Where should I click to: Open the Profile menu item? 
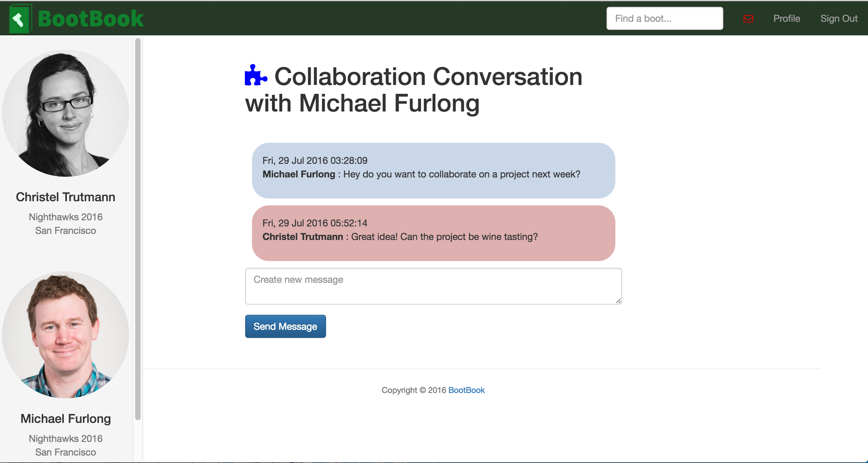click(786, 19)
